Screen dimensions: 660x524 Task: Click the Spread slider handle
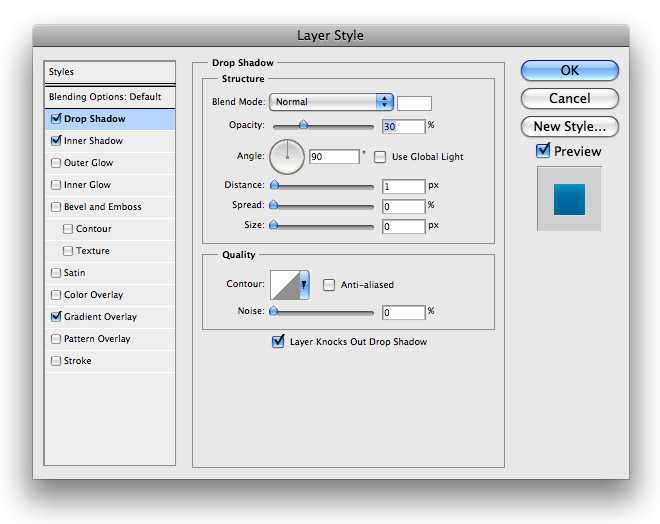pos(274,205)
